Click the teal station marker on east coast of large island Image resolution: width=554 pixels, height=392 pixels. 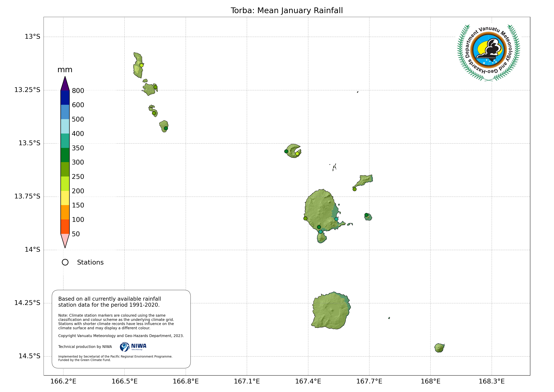(336, 219)
